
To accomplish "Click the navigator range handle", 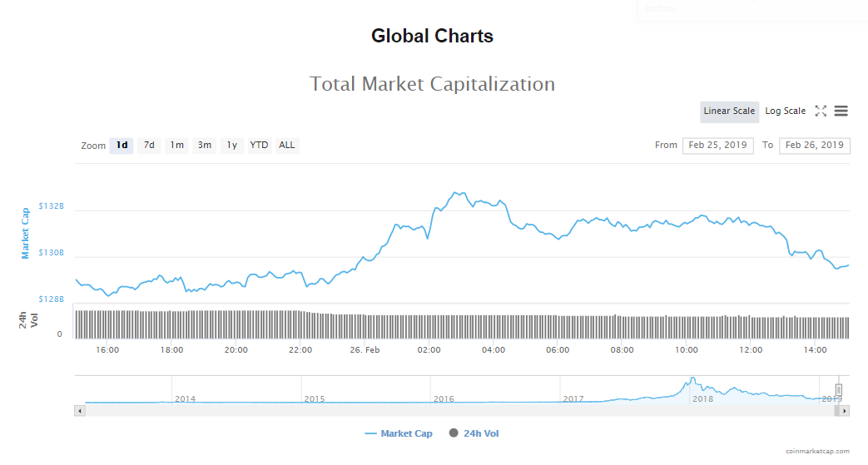I will 839,389.
